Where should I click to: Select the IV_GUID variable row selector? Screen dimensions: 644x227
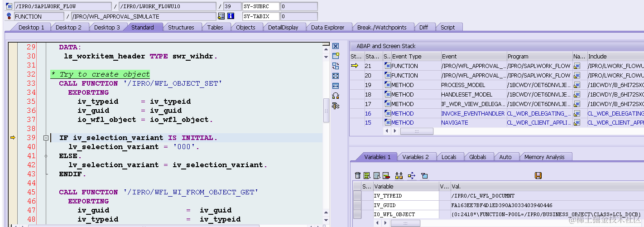[357, 205]
